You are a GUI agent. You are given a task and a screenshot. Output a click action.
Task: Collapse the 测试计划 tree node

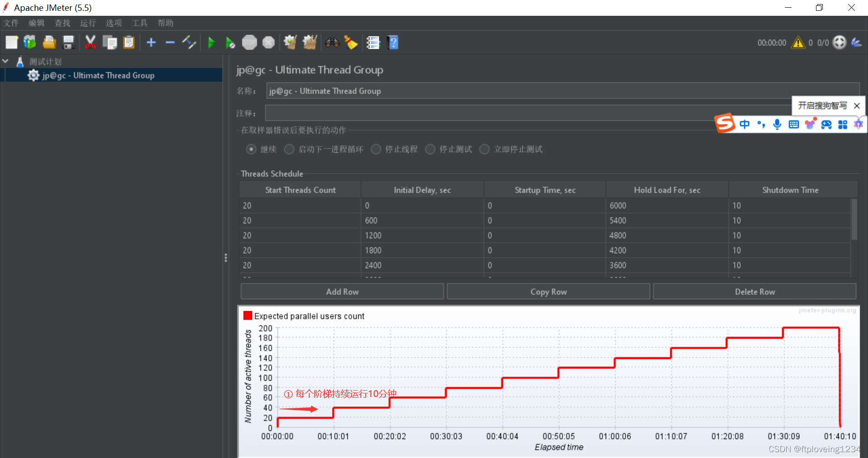(5, 61)
